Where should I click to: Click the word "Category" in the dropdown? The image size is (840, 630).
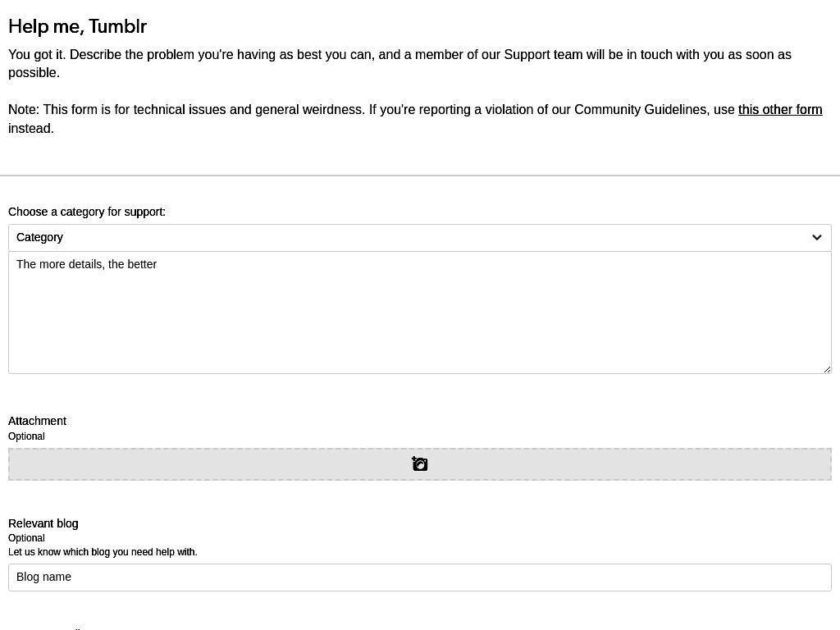pos(39,237)
